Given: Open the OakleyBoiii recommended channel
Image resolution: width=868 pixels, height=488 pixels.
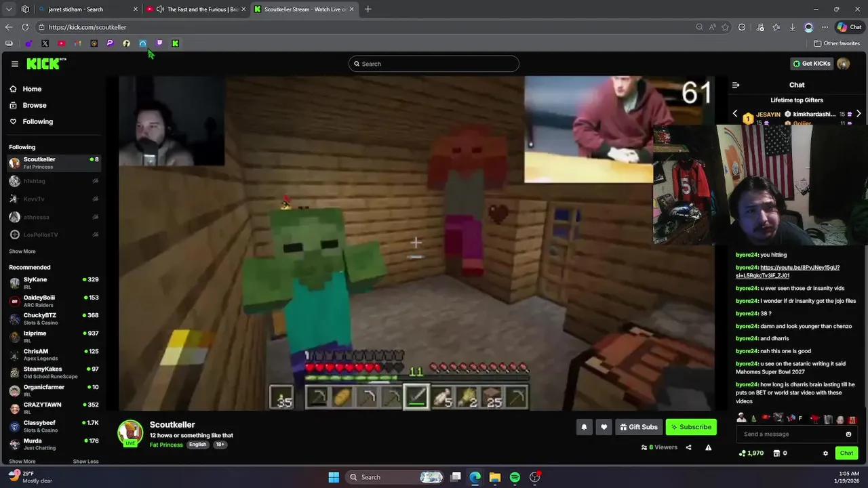Looking at the screenshot, I should point(54,301).
